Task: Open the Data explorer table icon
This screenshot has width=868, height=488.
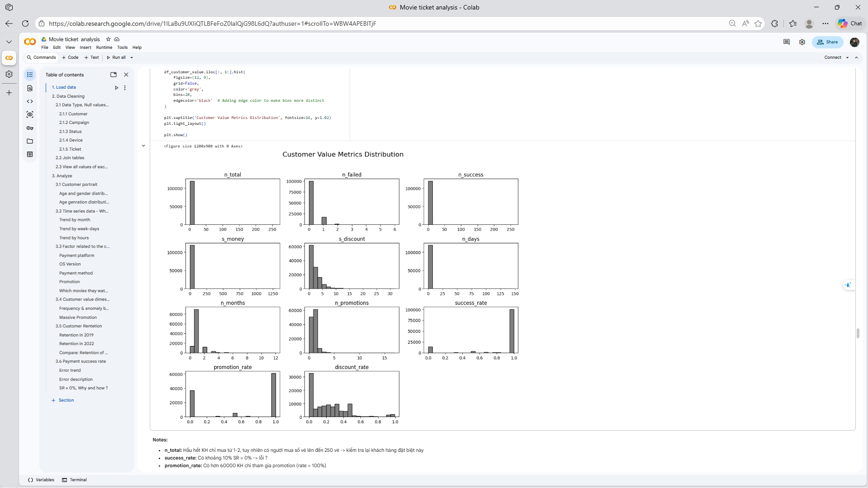Action: click(30, 154)
